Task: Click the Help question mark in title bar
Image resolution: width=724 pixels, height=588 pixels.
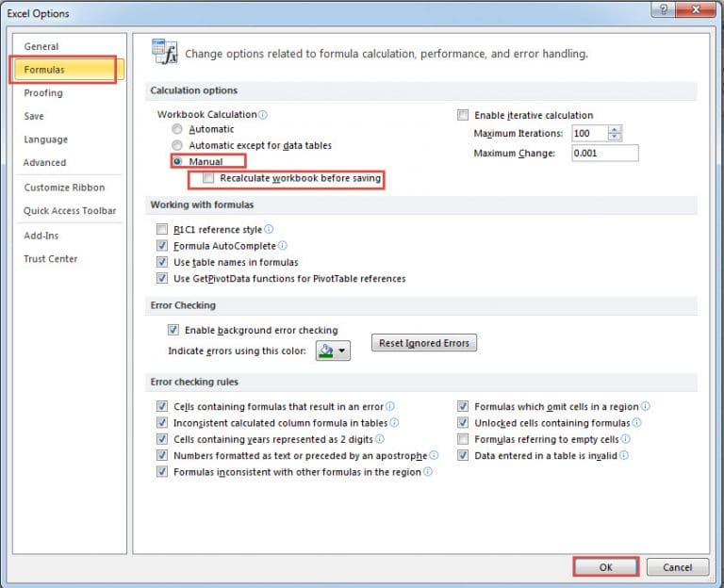Action: [664, 9]
